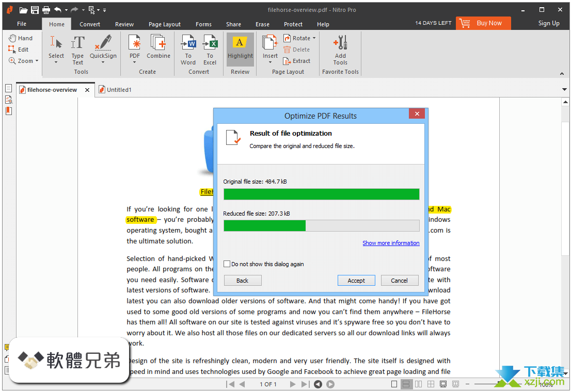
Task: Click Sign Up in title area
Action: coord(549,23)
